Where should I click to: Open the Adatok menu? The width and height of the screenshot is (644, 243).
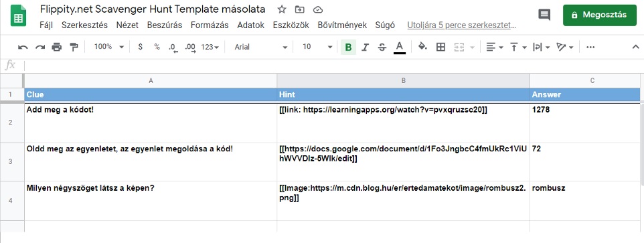point(250,25)
